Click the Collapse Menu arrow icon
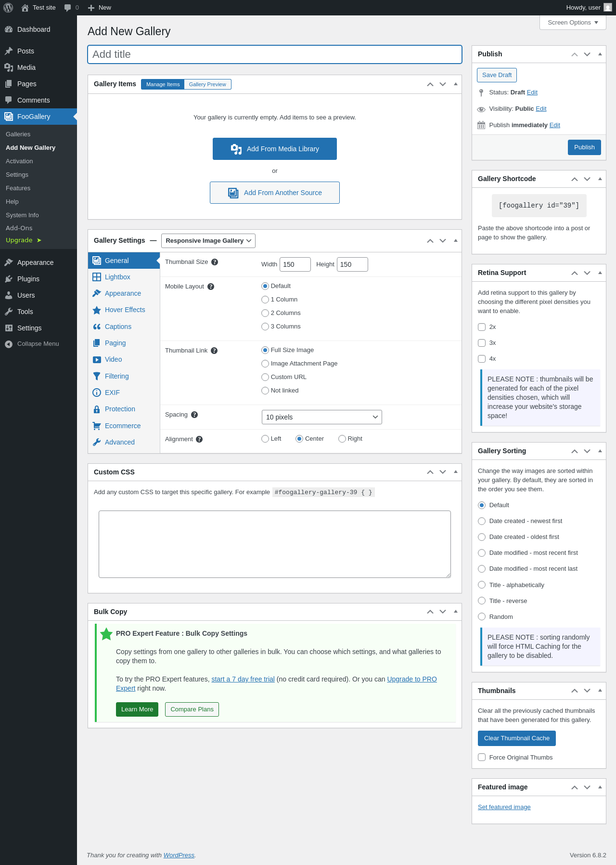Viewport: 616px width, 865px height. [x=9, y=344]
